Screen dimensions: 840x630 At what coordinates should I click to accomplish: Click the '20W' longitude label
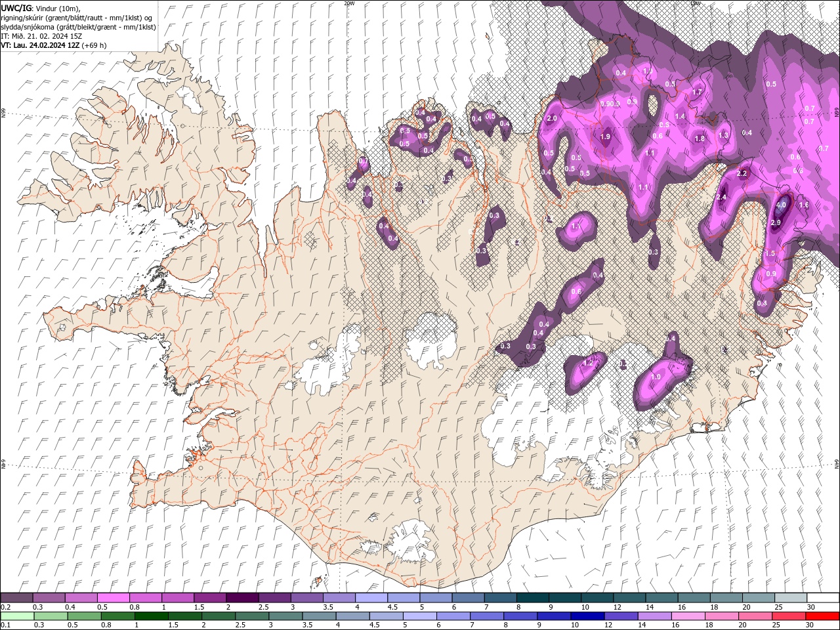[349, 3]
